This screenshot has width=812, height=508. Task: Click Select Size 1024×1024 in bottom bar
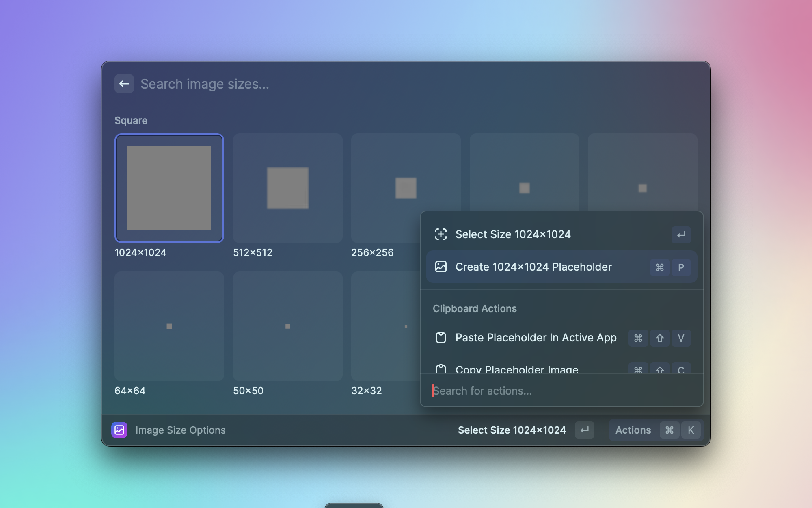point(512,430)
